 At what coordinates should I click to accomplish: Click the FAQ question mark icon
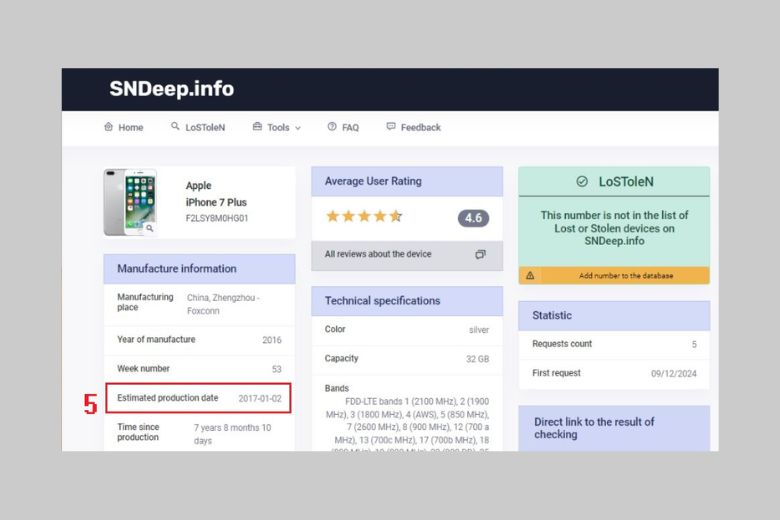pos(332,127)
